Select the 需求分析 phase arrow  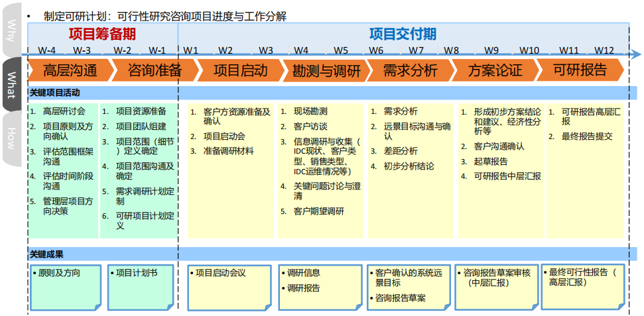tap(410, 70)
